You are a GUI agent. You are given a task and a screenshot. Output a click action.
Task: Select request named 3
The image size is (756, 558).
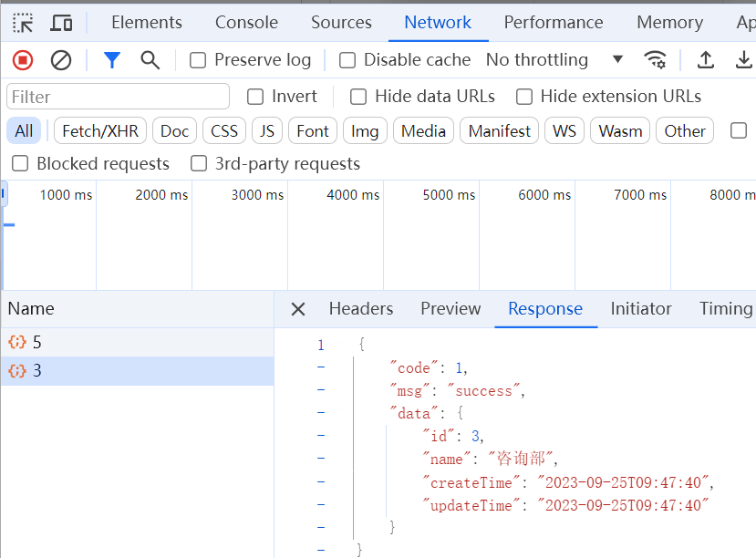click(x=138, y=371)
